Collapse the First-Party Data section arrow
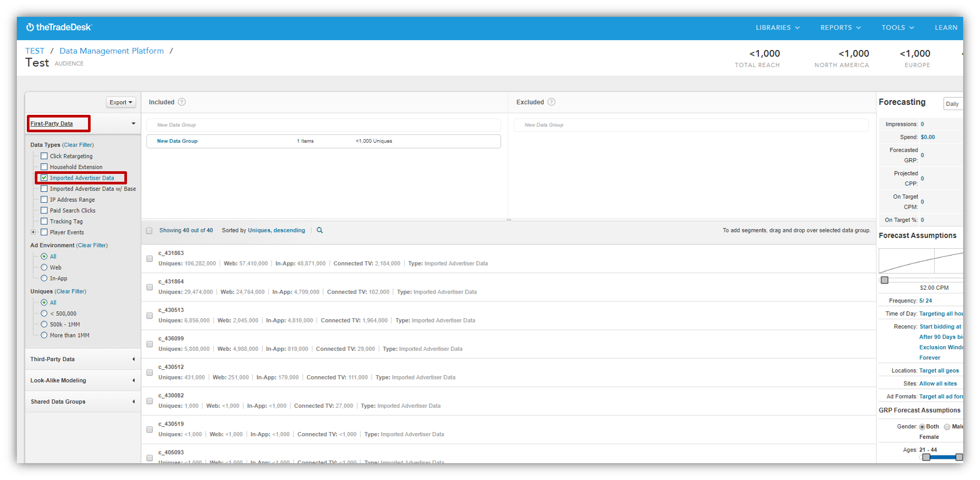This screenshot has width=980, height=480. [133, 124]
